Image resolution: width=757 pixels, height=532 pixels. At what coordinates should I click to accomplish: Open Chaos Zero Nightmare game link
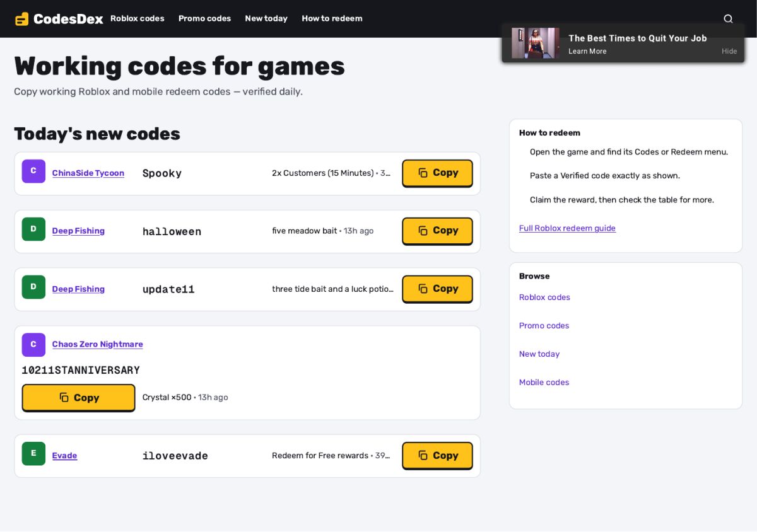coord(98,344)
